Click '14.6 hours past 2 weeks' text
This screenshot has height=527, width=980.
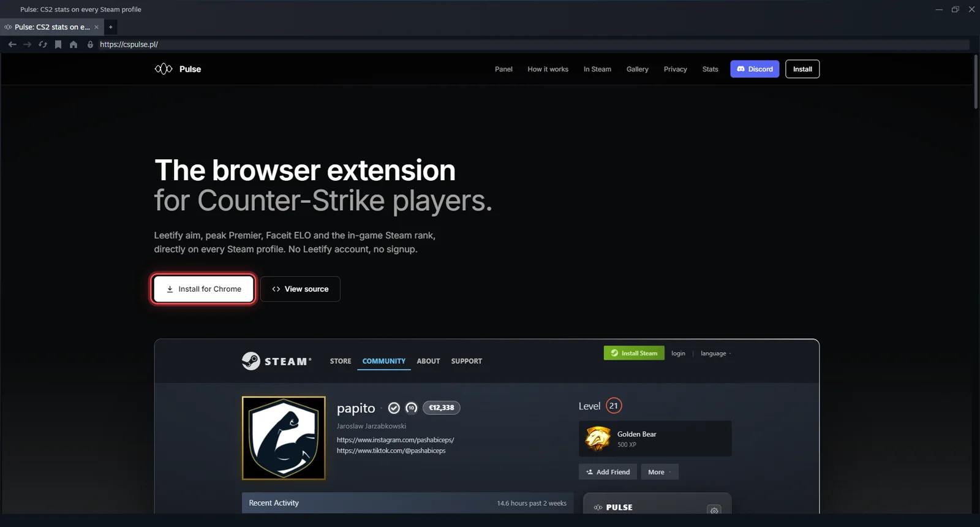(x=532, y=503)
